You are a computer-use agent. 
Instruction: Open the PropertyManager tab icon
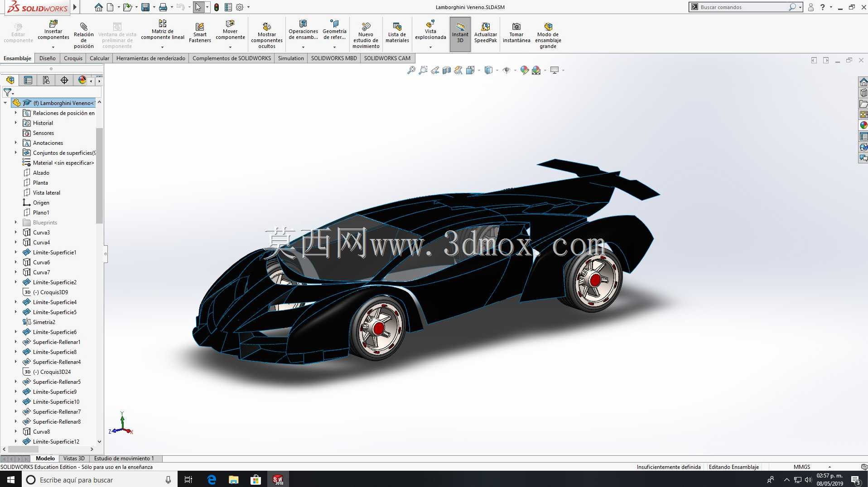pos(28,80)
